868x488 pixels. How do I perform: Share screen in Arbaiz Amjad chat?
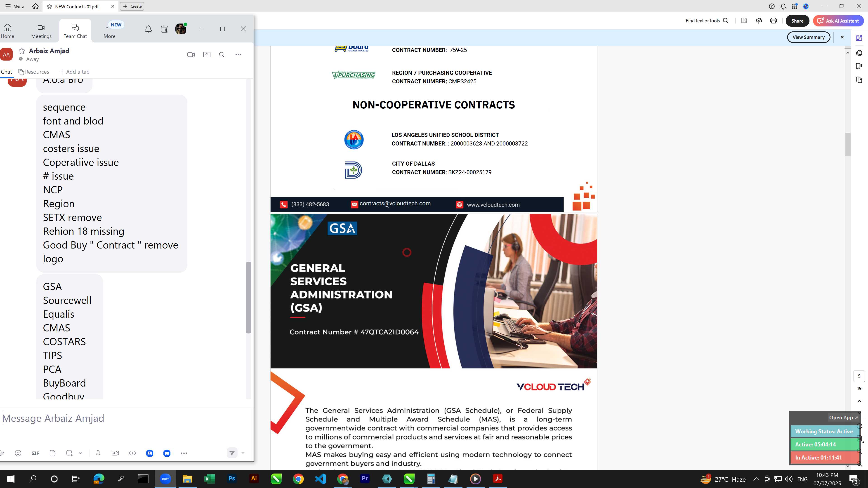pos(207,54)
